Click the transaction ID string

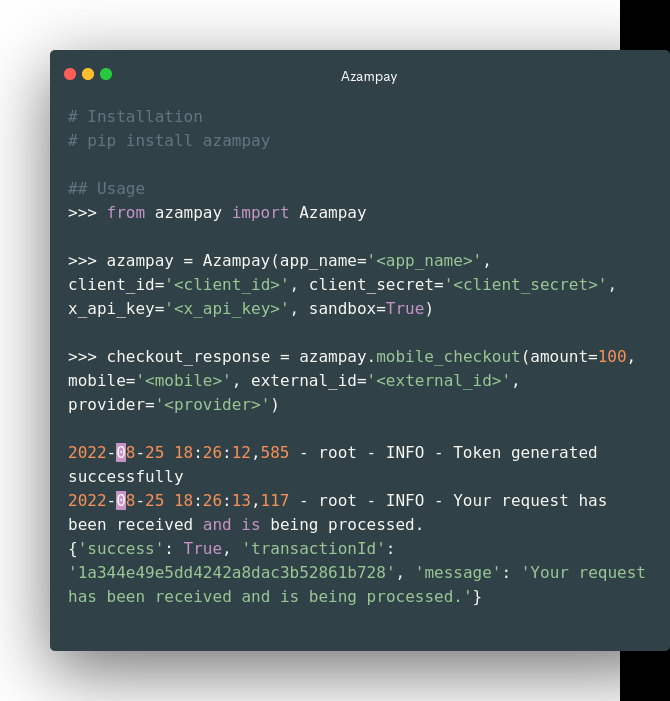click(232, 573)
